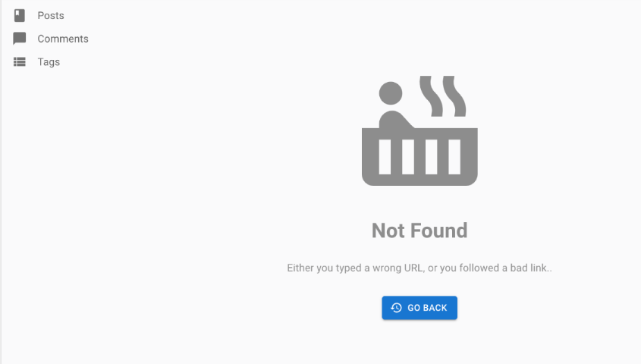
Task: Click the steam waves above the hot tub
Action: (x=443, y=96)
